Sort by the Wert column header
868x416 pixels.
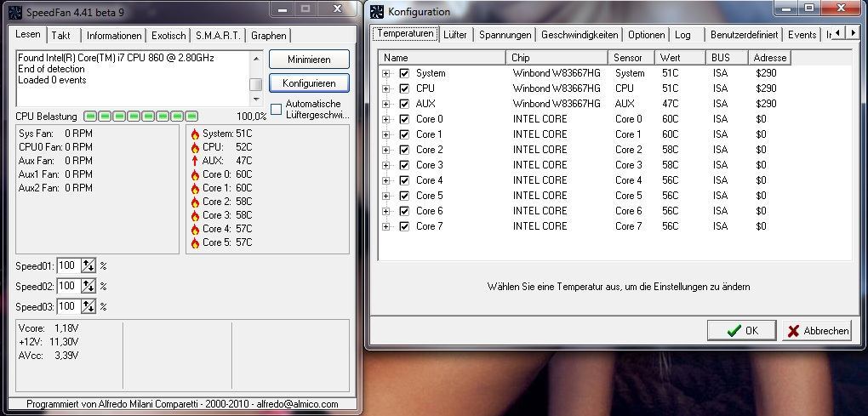[680, 58]
